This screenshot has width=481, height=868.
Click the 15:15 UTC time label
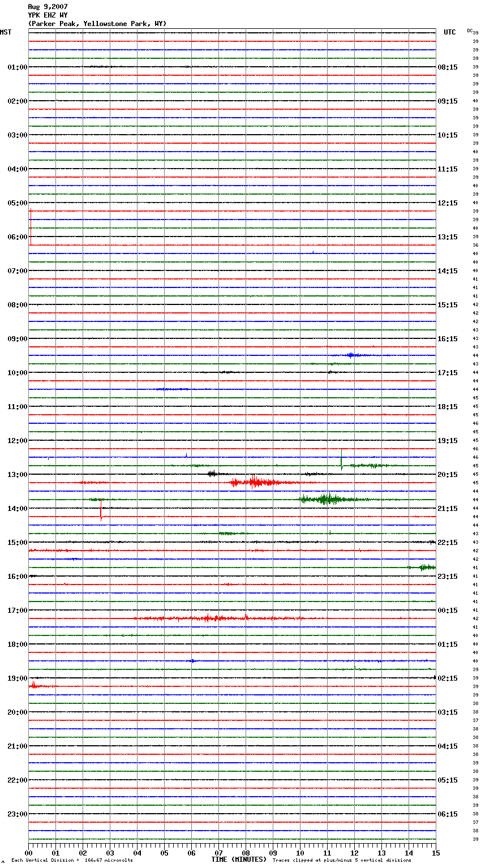click(448, 305)
